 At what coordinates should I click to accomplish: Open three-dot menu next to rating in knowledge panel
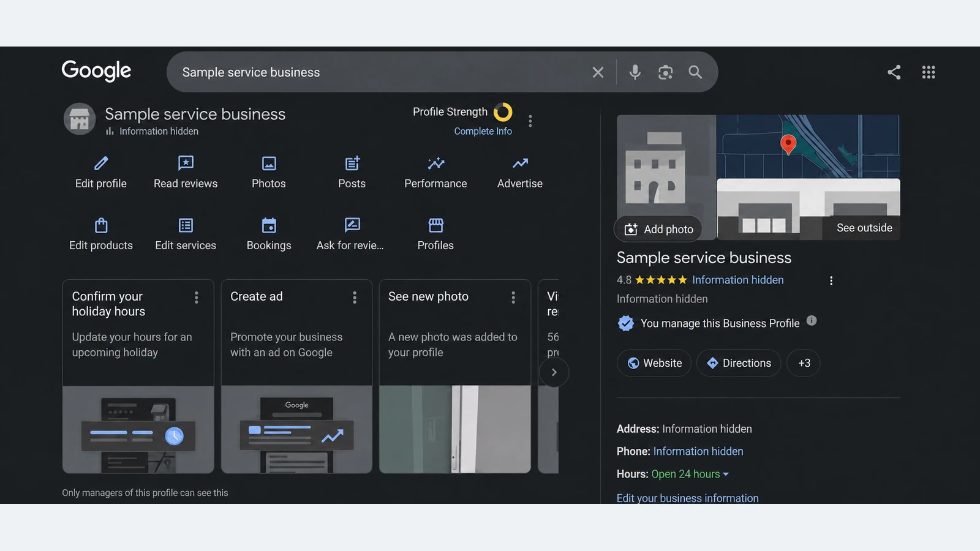831,280
